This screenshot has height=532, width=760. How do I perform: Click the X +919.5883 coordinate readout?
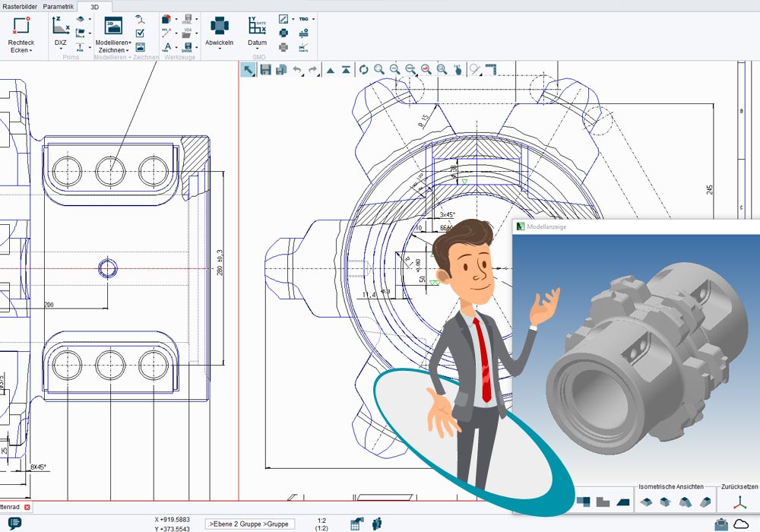(x=172, y=520)
